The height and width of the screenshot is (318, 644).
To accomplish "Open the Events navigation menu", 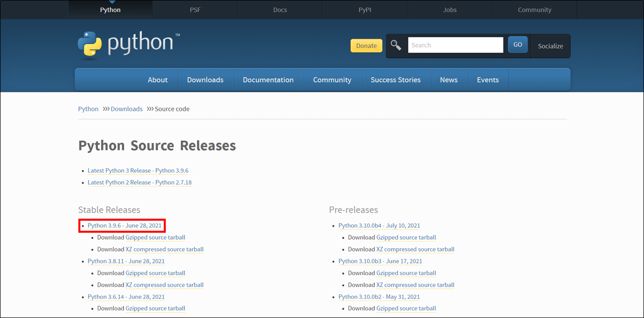I will (488, 80).
